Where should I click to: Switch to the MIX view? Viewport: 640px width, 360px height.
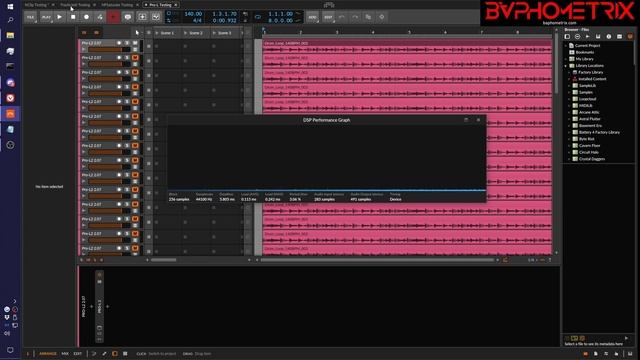(x=65, y=354)
